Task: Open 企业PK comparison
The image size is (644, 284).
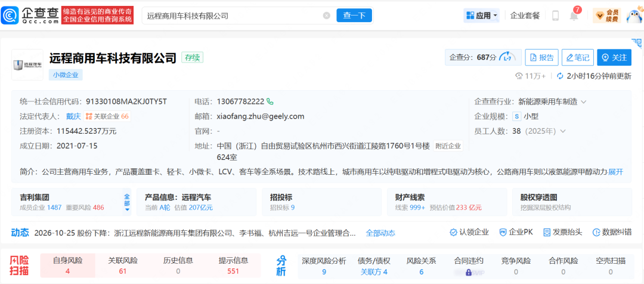Action: coord(516,232)
